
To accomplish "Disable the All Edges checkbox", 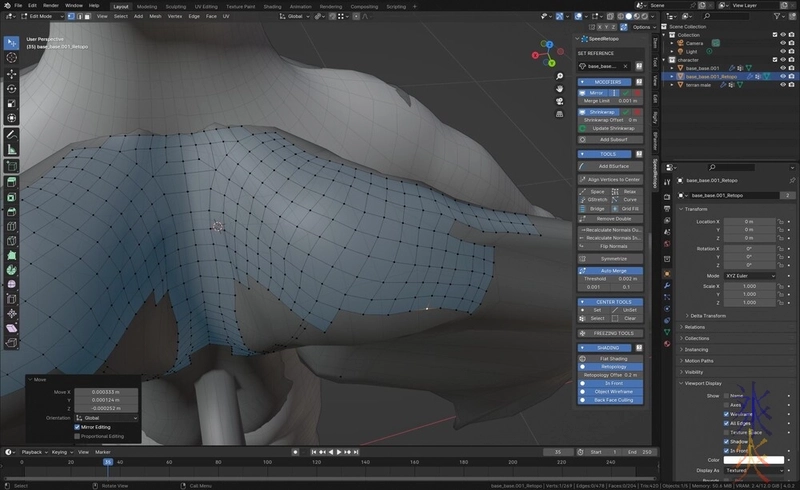I will point(727,423).
